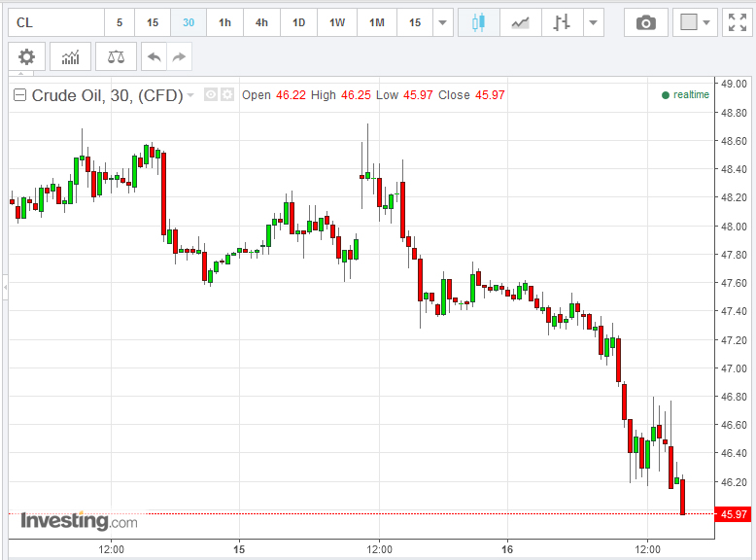Select the candlestick chart style
The width and height of the screenshot is (756, 560).
click(478, 22)
